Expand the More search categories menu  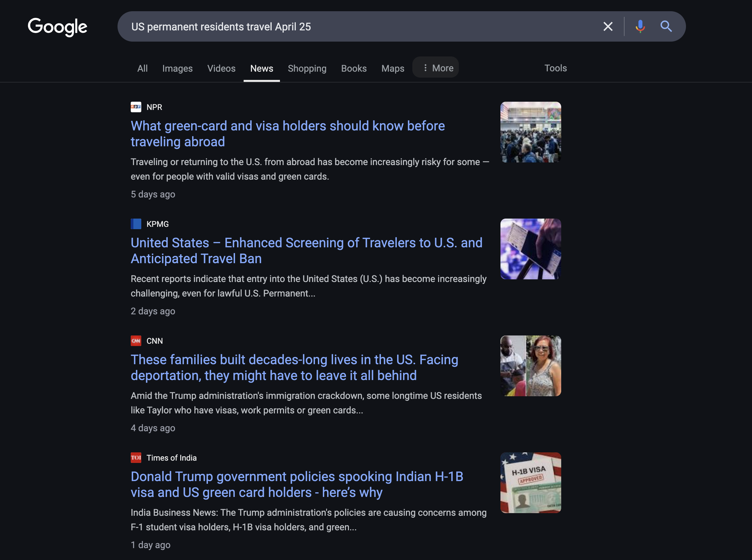click(435, 68)
